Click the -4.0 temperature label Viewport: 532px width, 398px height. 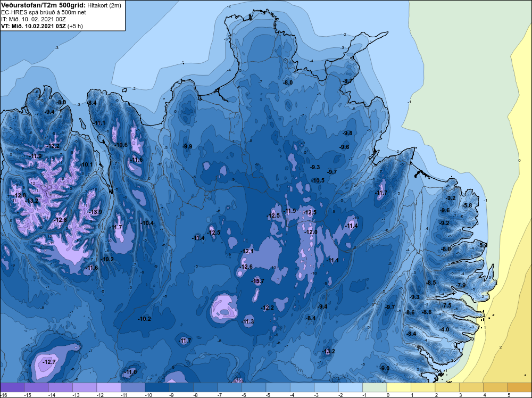coord(444,329)
